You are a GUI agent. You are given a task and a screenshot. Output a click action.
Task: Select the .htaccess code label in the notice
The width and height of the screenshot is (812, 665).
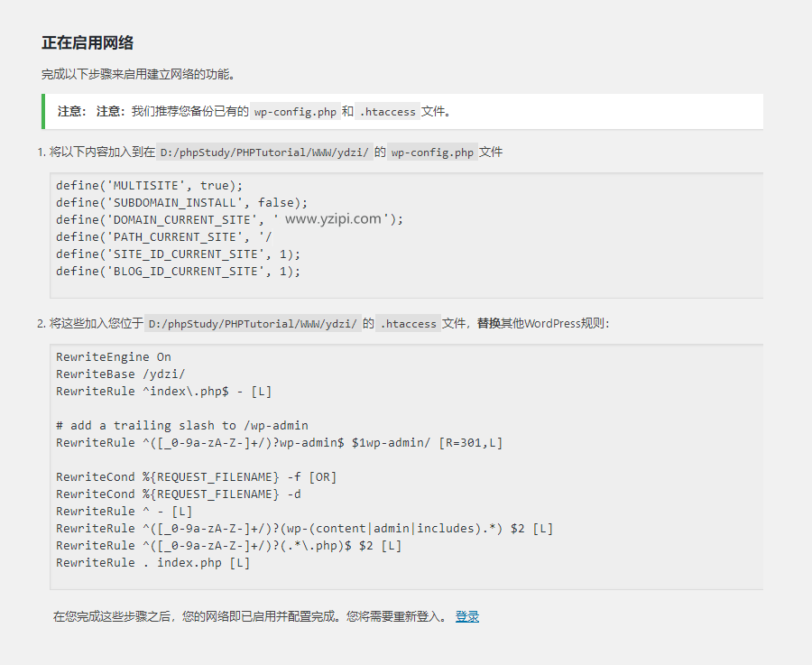coord(387,112)
